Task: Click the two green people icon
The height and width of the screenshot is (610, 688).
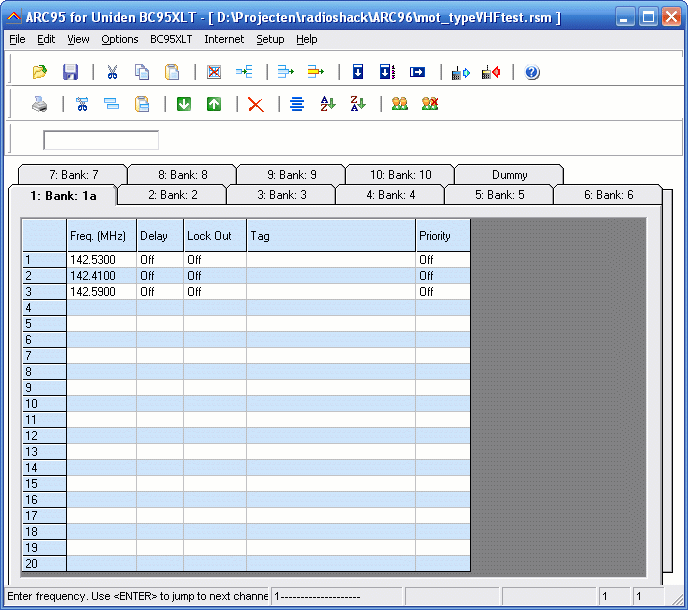Action: coord(400,104)
